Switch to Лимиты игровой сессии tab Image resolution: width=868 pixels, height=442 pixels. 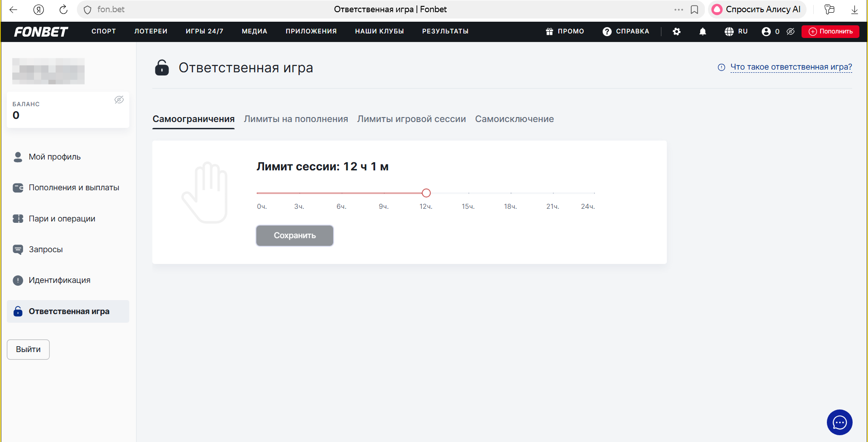coord(411,119)
